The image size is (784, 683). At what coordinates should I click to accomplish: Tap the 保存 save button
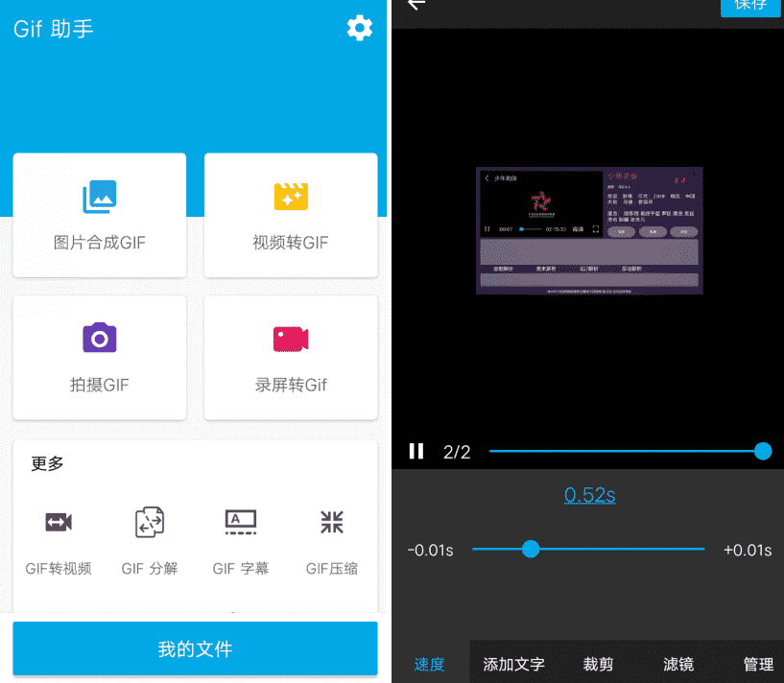point(750,8)
